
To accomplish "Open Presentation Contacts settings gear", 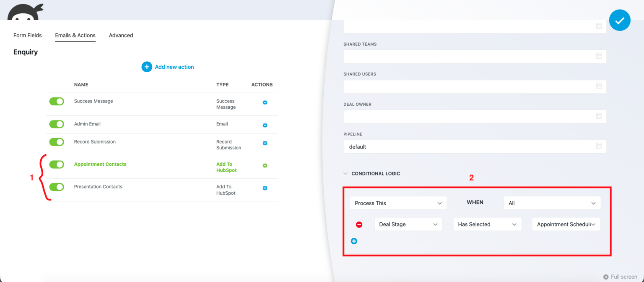I will [x=265, y=188].
